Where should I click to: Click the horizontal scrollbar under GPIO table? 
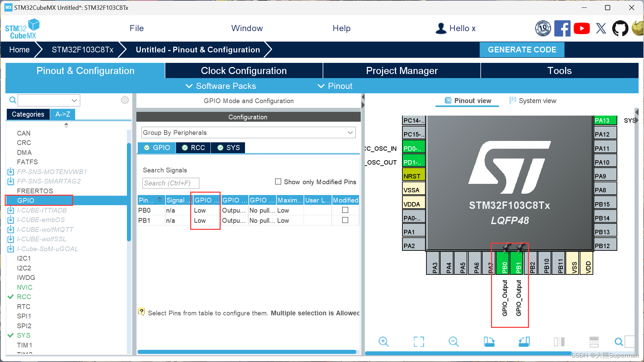[x=247, y=352]
